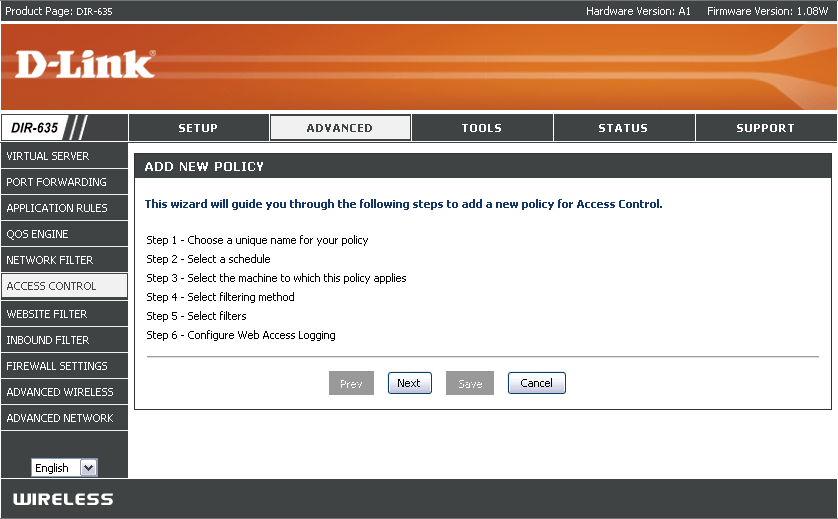Screen dimensions: 838x519
Task: Select Access Control sidebar item
Action: 64,286
